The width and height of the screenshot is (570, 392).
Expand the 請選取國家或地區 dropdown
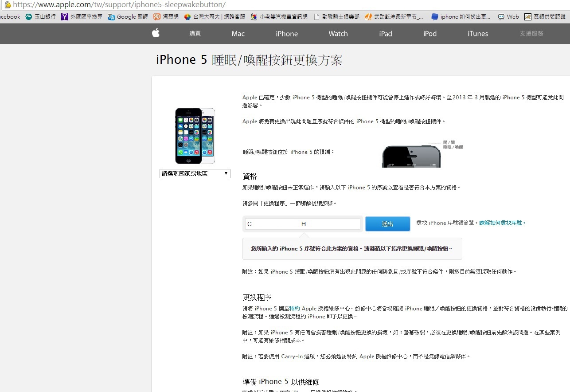(x=195, y=173)
